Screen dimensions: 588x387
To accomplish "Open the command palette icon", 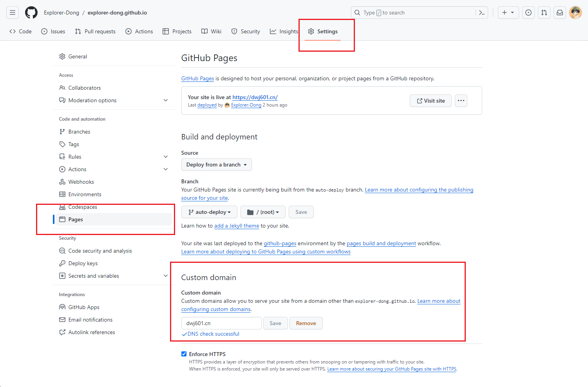I will point(482,13).
